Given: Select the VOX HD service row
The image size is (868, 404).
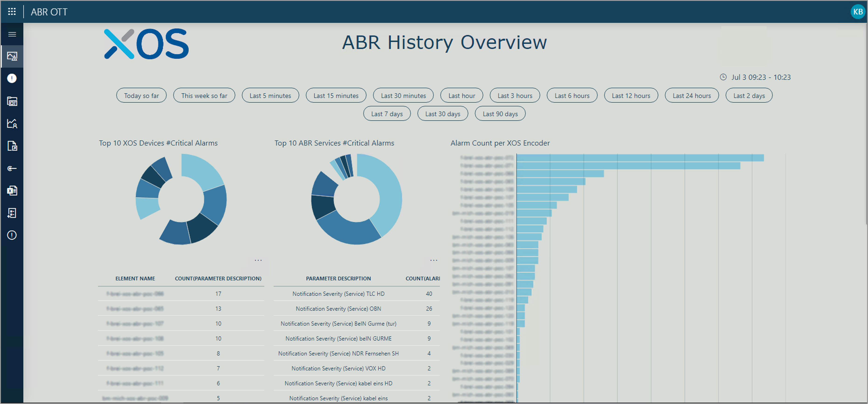Looking at the screenshot, I should tap(356, 368).
